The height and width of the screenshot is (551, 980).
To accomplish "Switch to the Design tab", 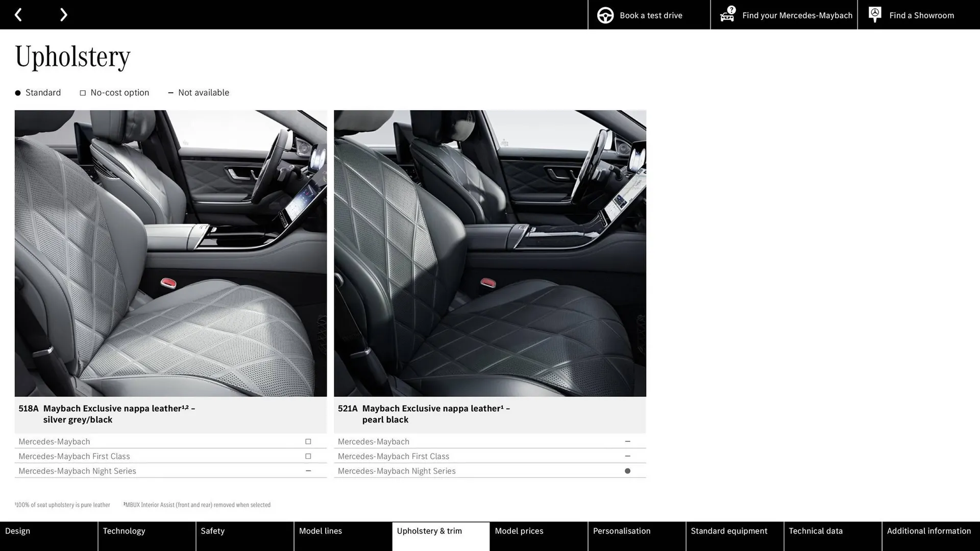I will tap(48, 536).
